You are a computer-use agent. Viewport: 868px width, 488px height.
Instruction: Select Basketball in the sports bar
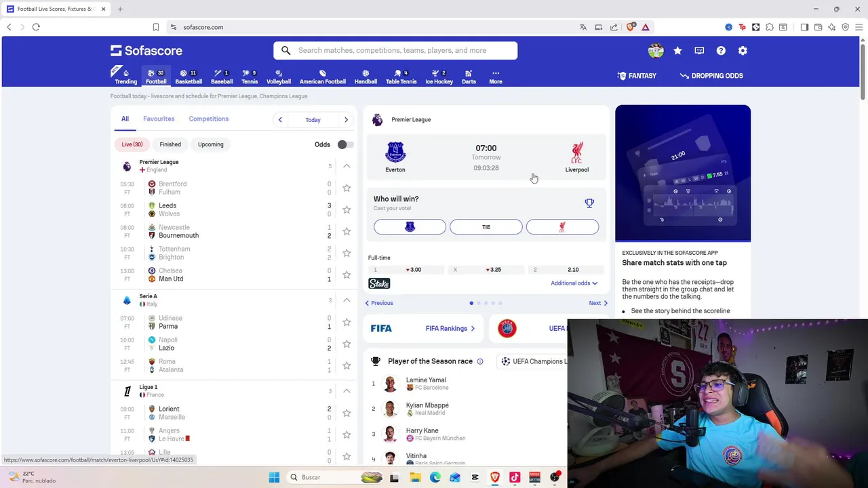(189, 76)
